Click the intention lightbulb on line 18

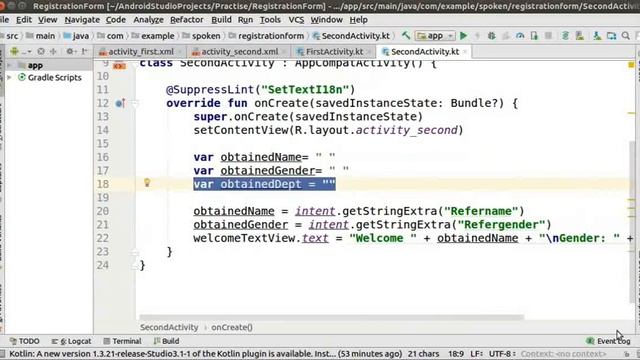(x=147, y=183)
